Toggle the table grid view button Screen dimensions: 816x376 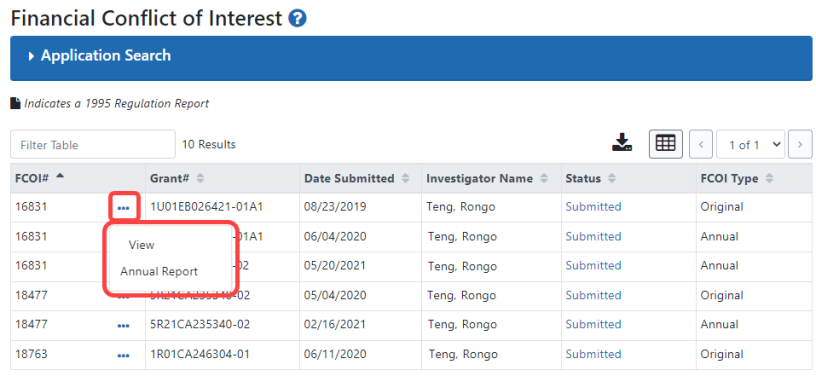666,143
